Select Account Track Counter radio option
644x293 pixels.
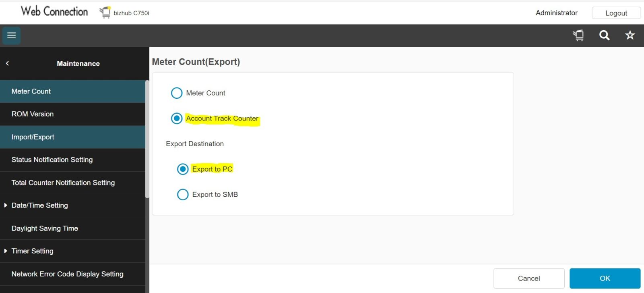click(177, 118)
